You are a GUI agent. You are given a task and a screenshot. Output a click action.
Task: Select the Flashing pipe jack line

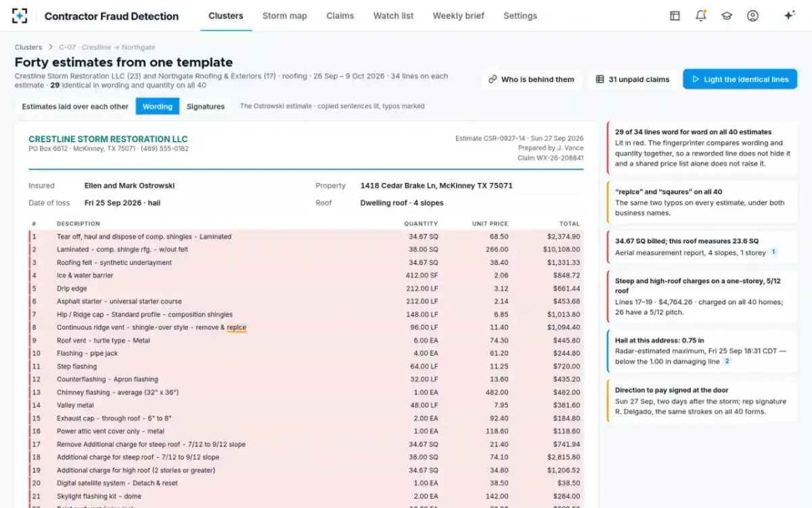(306, 354)
